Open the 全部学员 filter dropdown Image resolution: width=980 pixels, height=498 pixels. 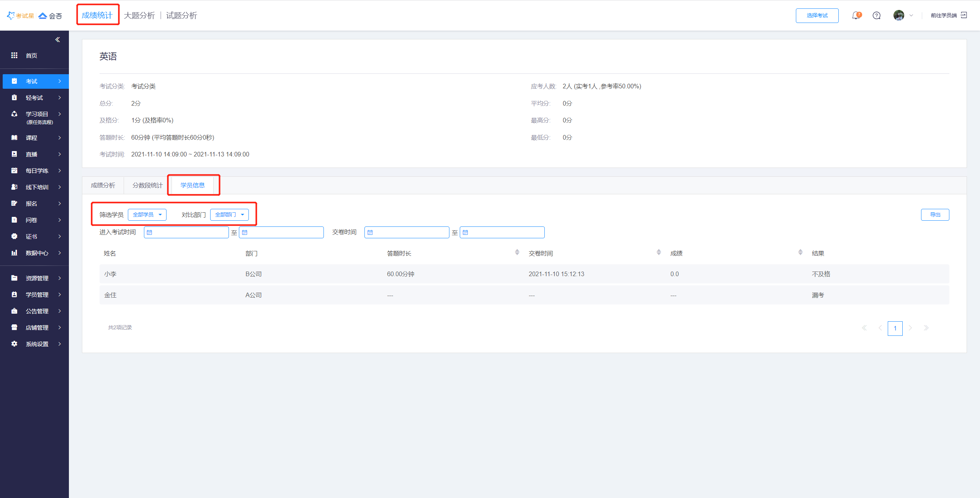(x=147, y=215)
